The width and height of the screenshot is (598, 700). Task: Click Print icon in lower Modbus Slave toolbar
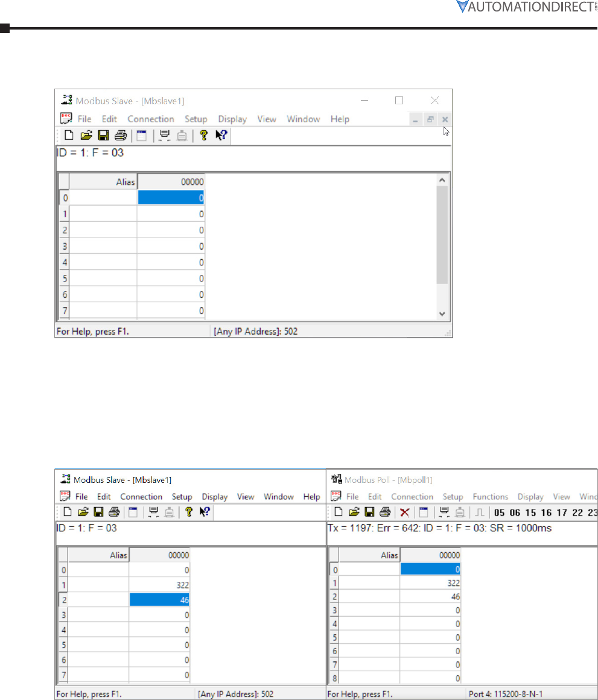[115, 512]
